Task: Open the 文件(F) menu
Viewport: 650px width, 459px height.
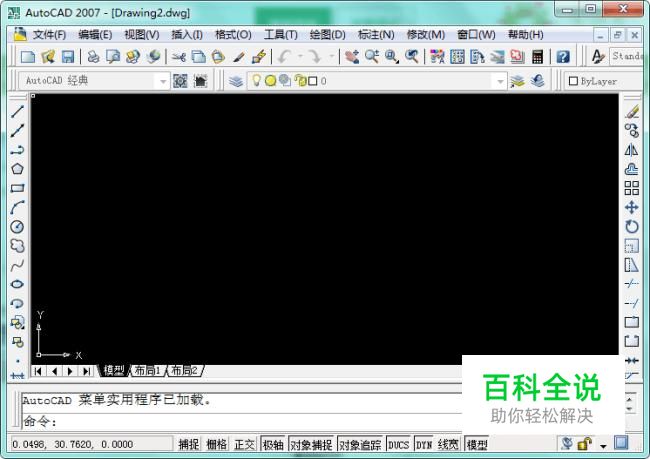Action: tap(49, 35)
